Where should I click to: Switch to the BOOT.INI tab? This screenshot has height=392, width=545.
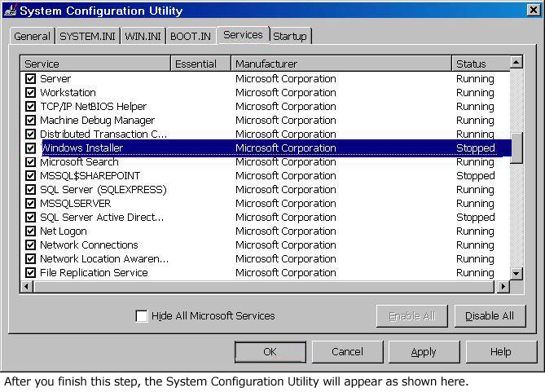pyautogui.click(x=191, y=36)
